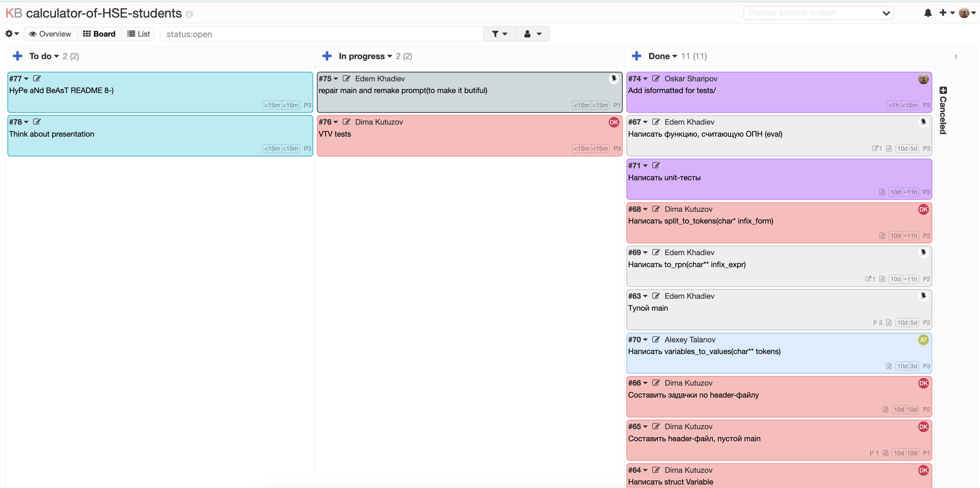Open task #66 dropdown menu
The width and height of the screenshot is (980, 488).
pos(638,383)
